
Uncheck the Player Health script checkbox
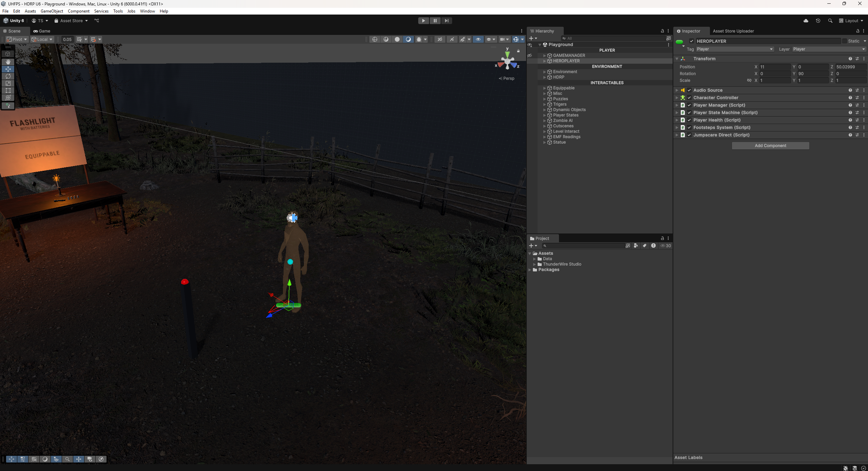(x=689, y=120)
